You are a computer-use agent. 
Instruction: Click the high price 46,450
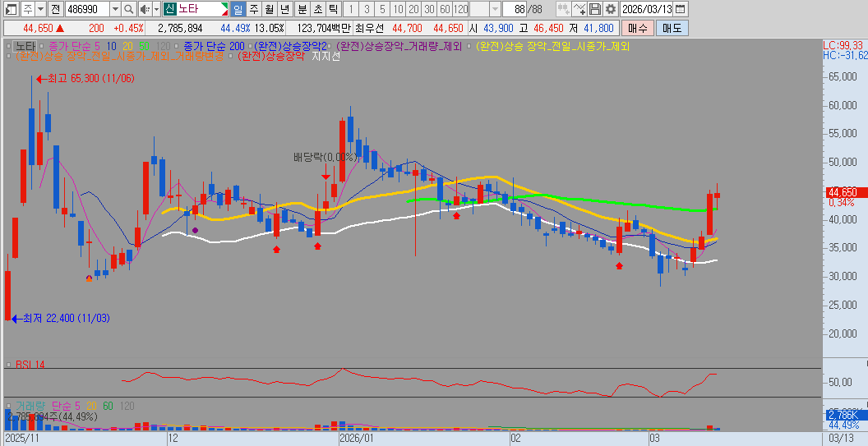[x=547, y=28]
